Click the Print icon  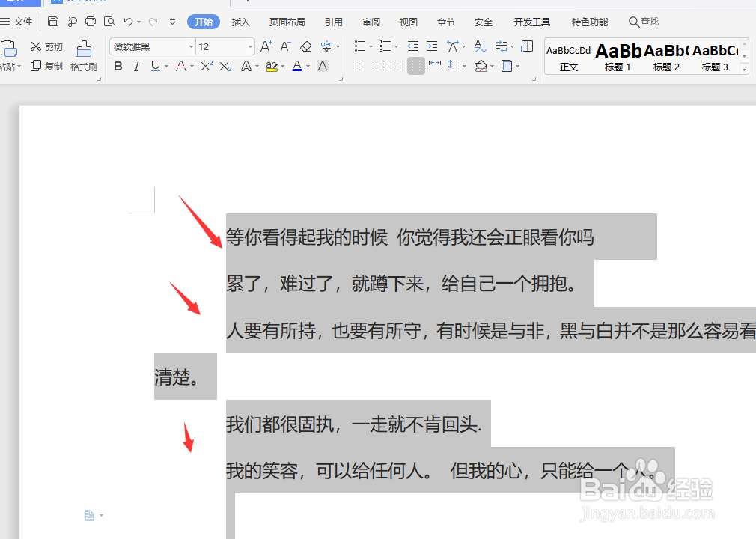click(x=90, y=22)
